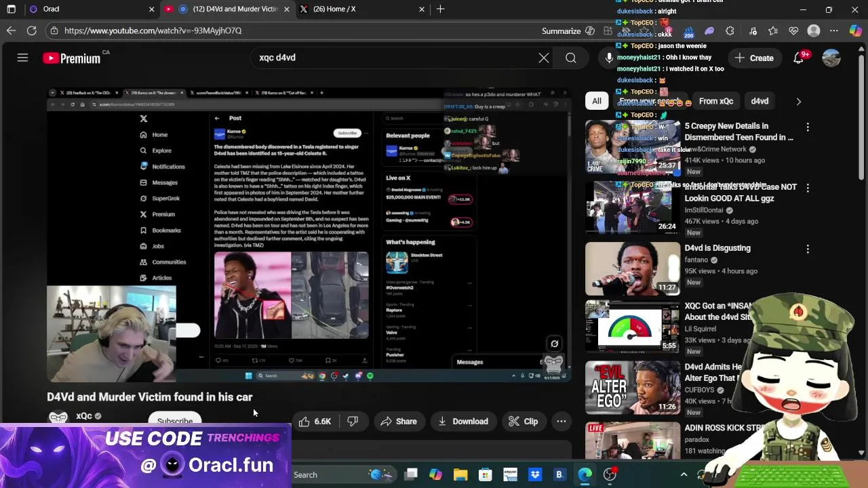Open Edge extensions puzzle icon
The image size is (868, 488).
(730, 30)
